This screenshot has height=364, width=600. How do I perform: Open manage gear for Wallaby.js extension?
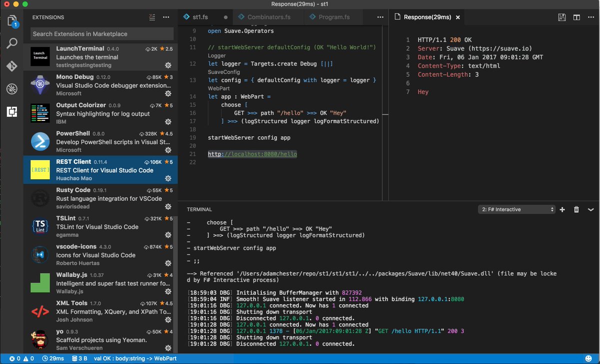(x=168, y=291)
